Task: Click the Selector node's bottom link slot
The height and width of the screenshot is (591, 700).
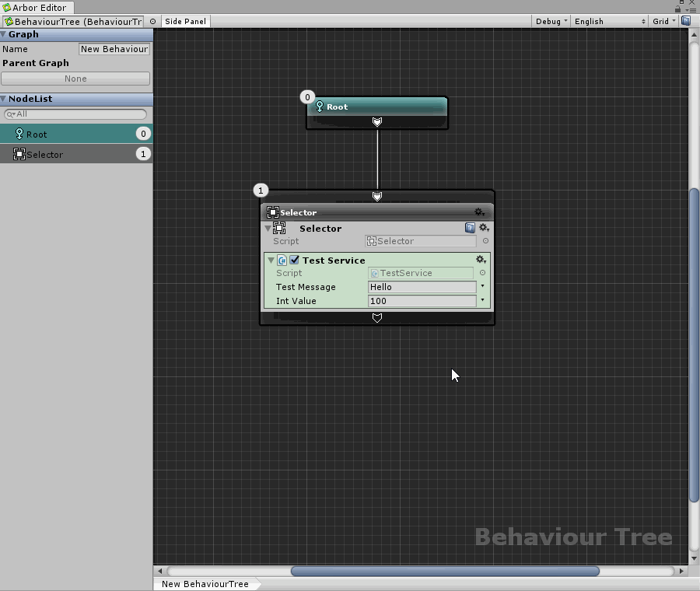Action: [377, 318]
